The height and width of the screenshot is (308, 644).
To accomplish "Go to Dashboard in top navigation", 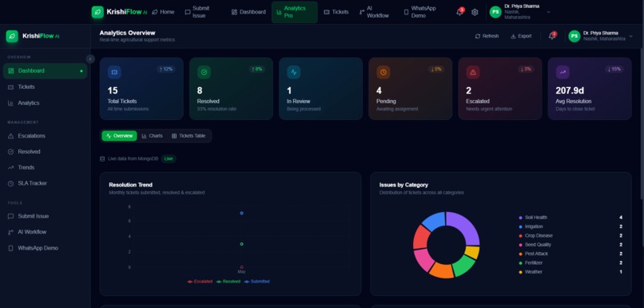I will (x=248, y=12).
